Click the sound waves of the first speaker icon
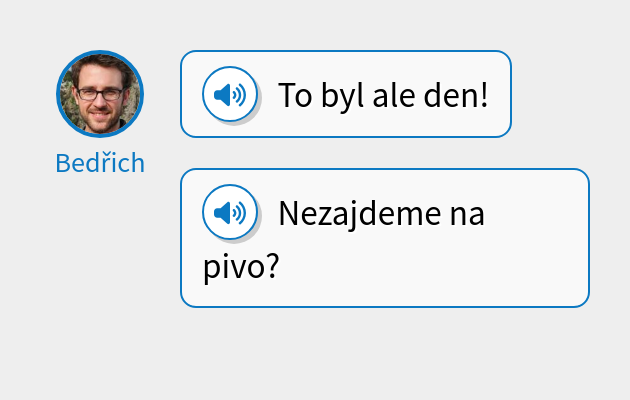Screen dimensions: 630x400 [239, 95]
